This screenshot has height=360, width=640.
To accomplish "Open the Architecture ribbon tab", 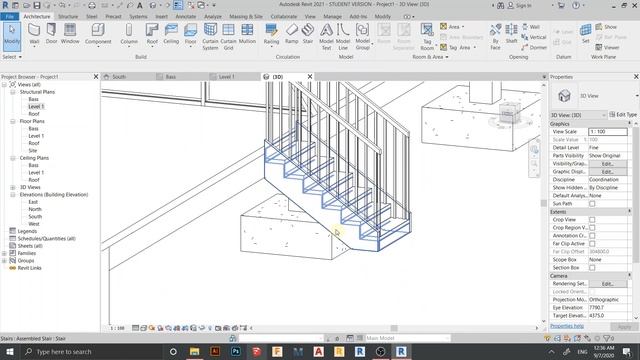I will click(x=37, y=16).
